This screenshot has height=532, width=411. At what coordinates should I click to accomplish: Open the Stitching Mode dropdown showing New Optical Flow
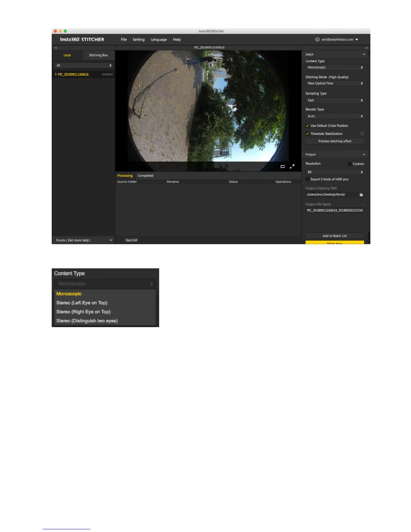[x=335, y=83]
